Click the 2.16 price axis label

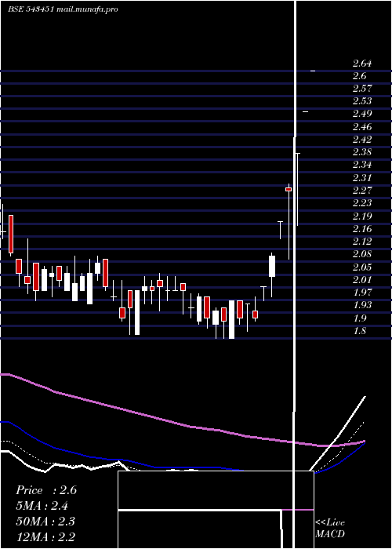(362, 229)
